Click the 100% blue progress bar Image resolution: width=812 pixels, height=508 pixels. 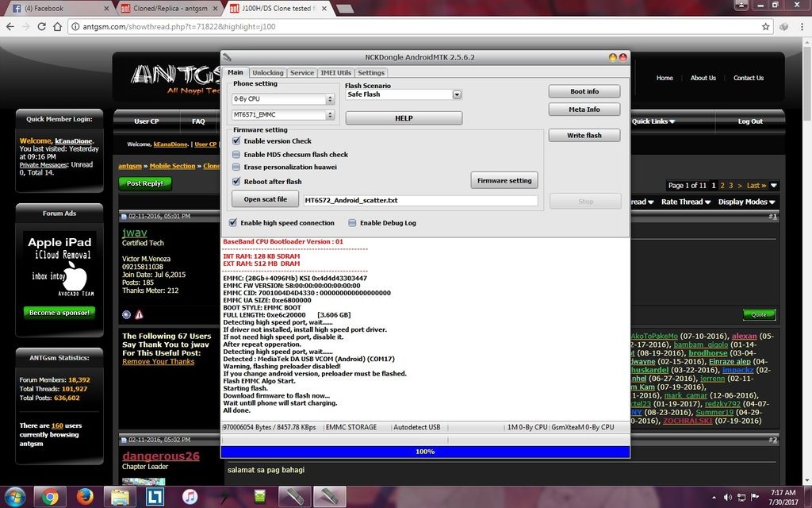click(x=425, y=451)
